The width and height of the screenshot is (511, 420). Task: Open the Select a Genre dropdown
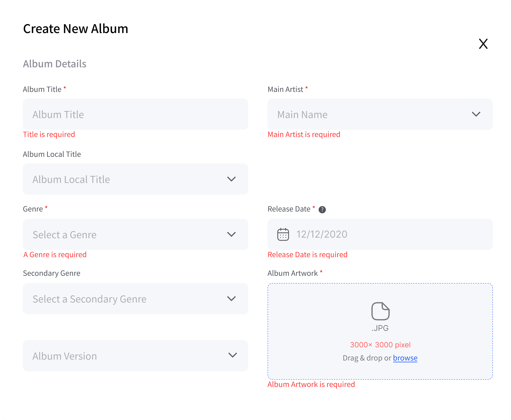[x=135, y=234]
